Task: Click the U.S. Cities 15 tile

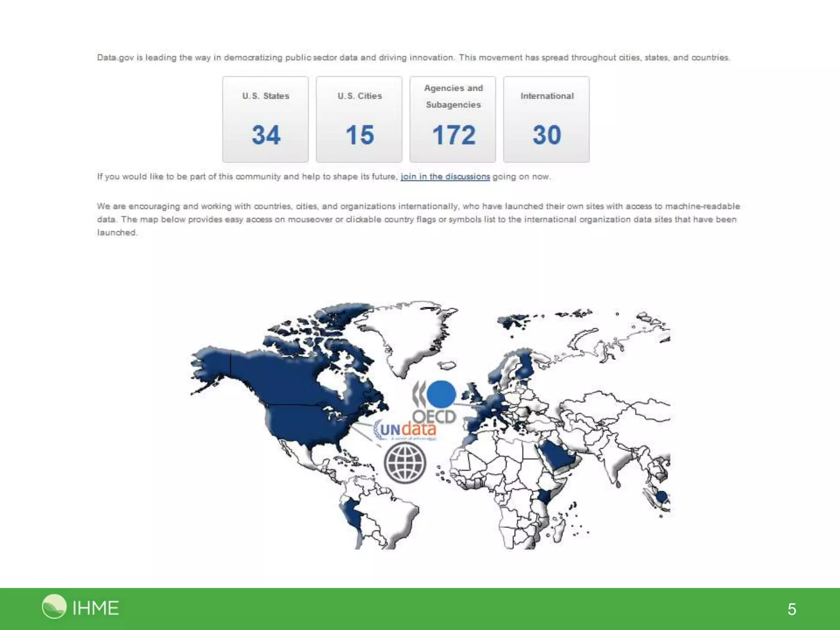Action: 359,119
